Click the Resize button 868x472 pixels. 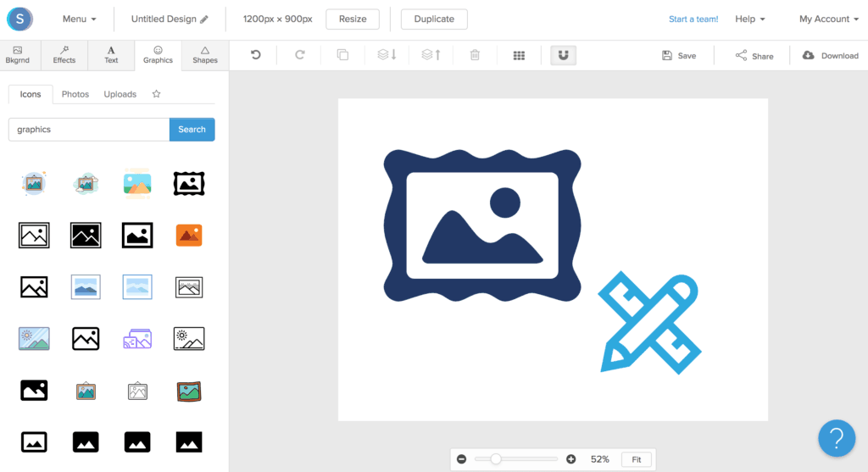tap(353, 19)
